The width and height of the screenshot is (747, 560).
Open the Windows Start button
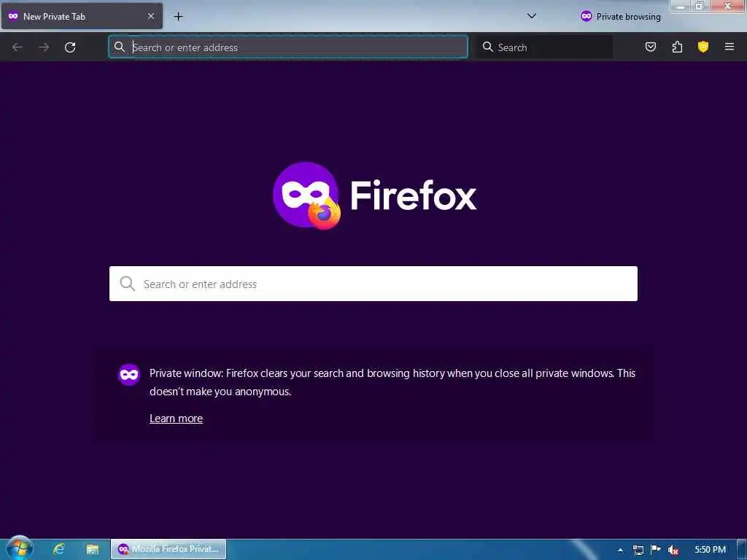pyautogui.click(x=20, y=548)
